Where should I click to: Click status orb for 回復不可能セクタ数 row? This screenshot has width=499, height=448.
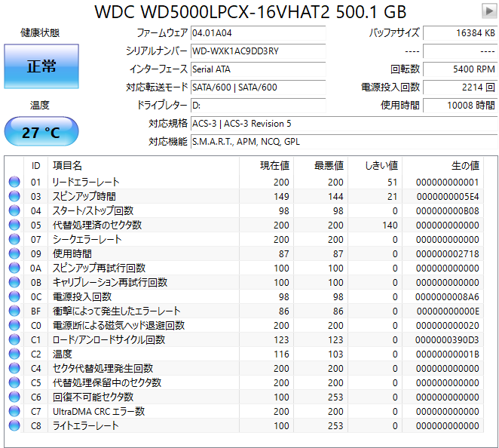[14, 397]
